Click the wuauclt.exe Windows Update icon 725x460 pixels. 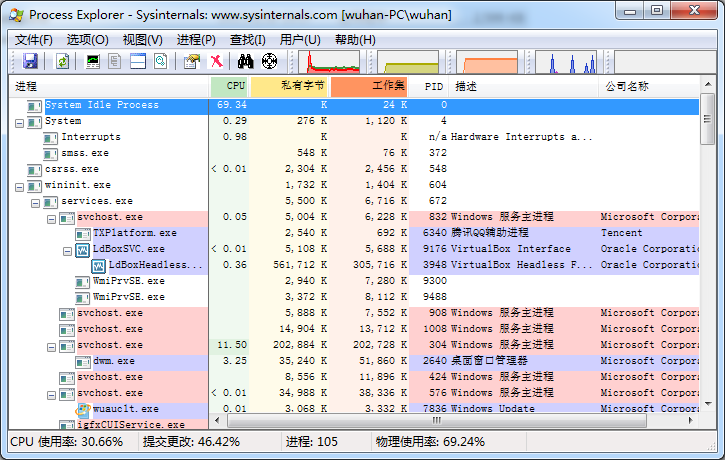tap(83, 410)
